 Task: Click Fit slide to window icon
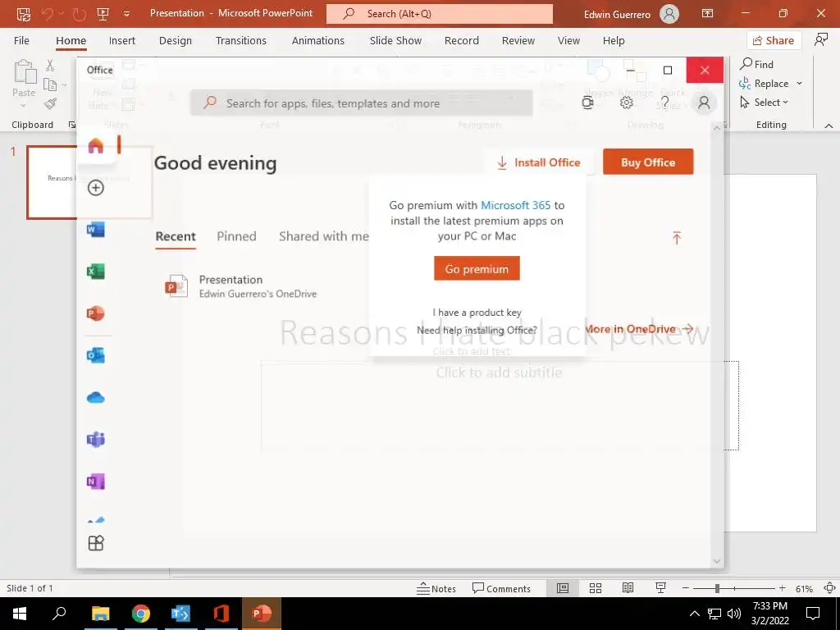tap(830, 588)
